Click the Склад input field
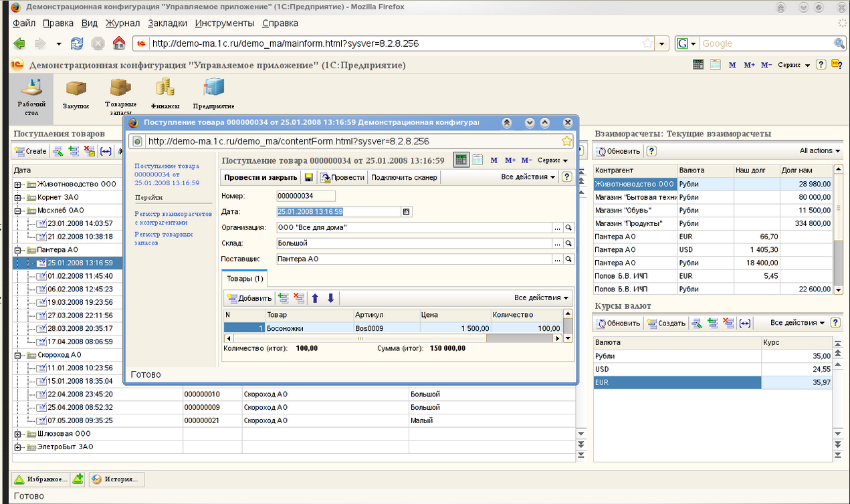850x504 pixels. (x=415, y=243)
